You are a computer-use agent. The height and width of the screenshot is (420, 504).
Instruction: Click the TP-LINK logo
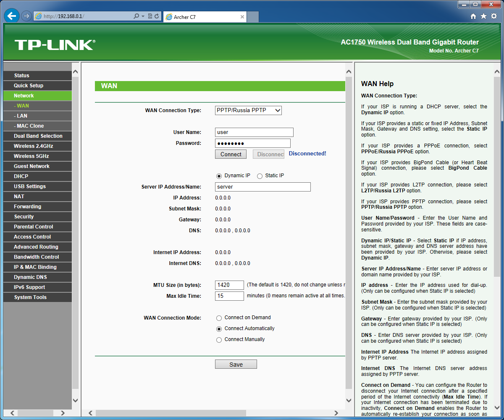(x=55, y=45)
